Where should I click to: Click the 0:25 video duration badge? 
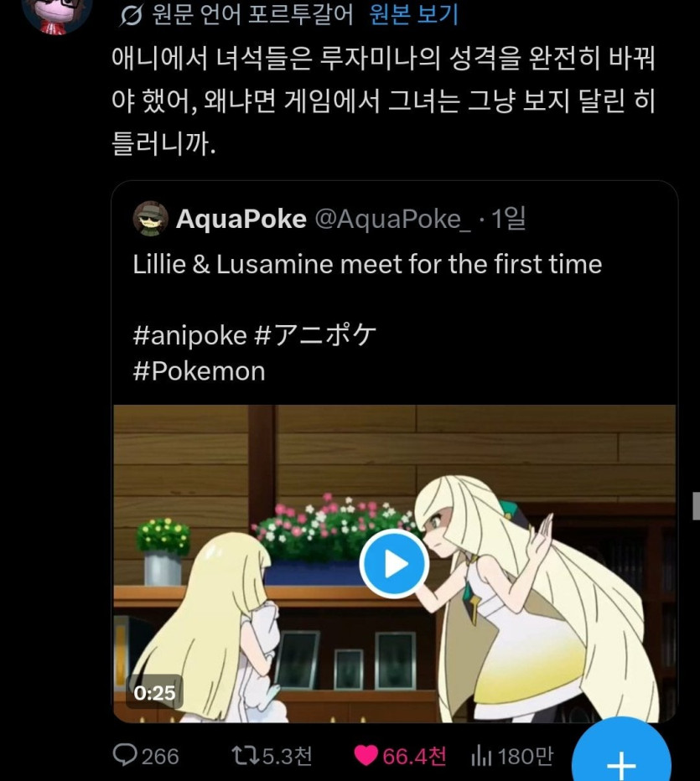point(154,693)
